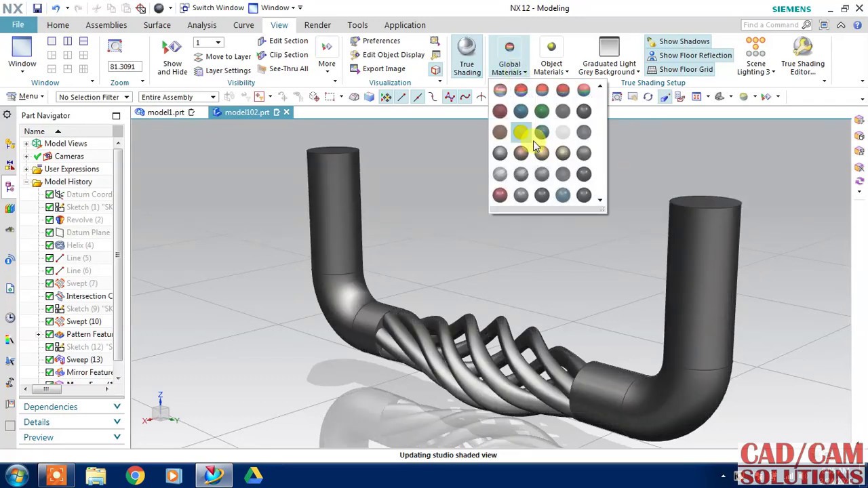The width and height of the screenshot is (868, 488).
Task: Open visualization Preferences
Action: click(x=375, y=41)
